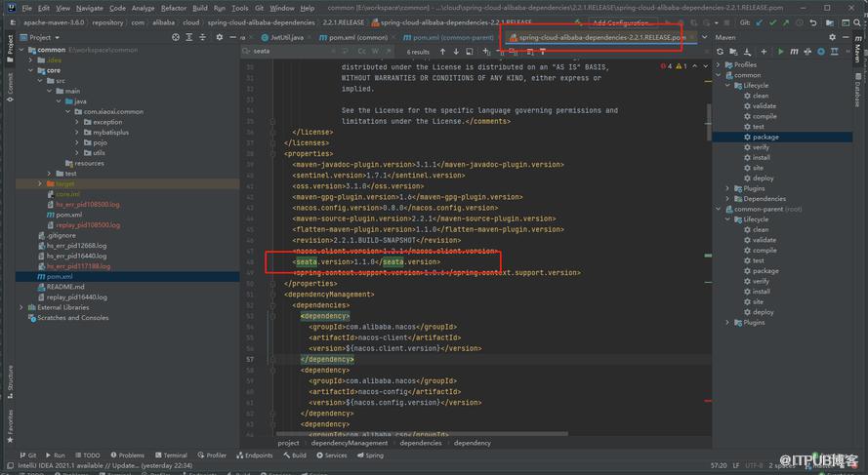Click Git Commit green checkmark
This screenshot has height=475, width=868.
click(772, 22)
